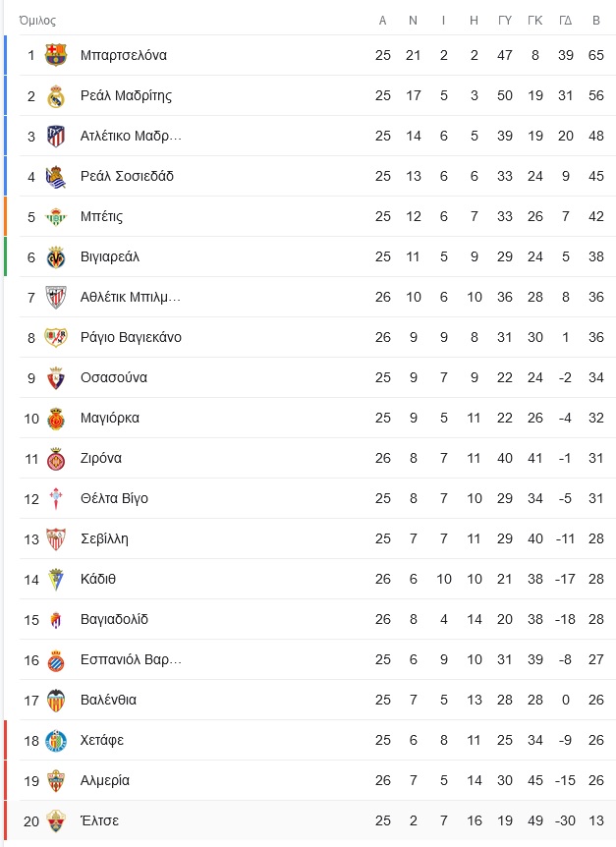Click the Osasuna club logo
616x847 pixels.
pos(56,377)
